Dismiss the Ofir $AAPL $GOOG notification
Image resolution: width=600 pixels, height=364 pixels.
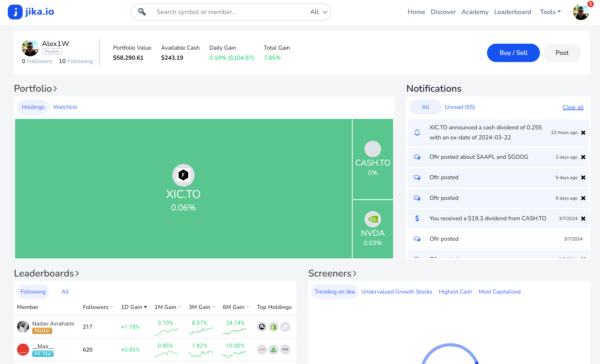(583, 157)
